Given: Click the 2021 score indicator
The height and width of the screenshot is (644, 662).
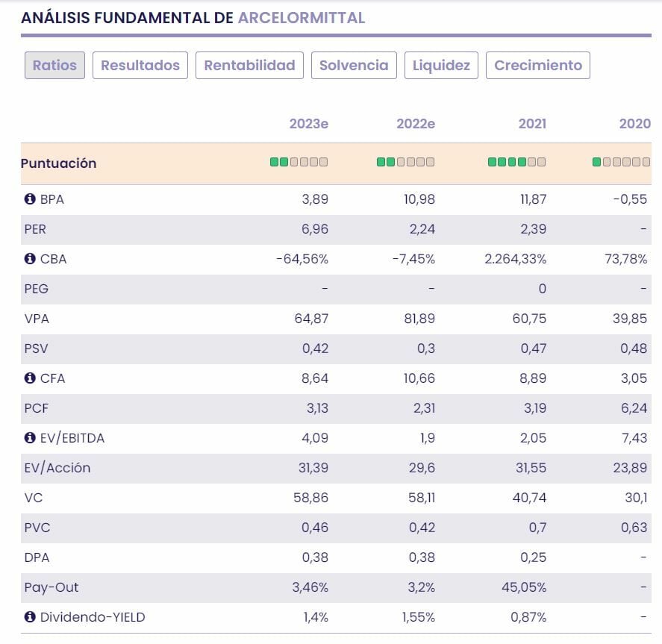Looking at the screenshot, I should pyautogui.click(x=516, y=162).
